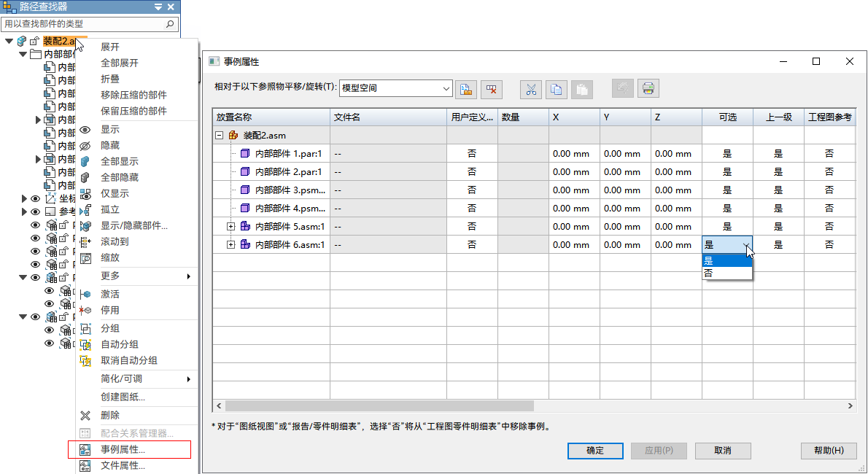Click the scissors Cut icon
The image size is (868, 474).
coord(531,88)
